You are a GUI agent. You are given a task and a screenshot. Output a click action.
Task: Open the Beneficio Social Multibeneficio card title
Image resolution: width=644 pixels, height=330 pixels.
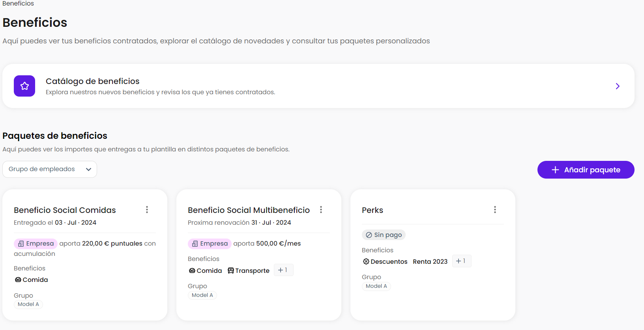point(249,210)
